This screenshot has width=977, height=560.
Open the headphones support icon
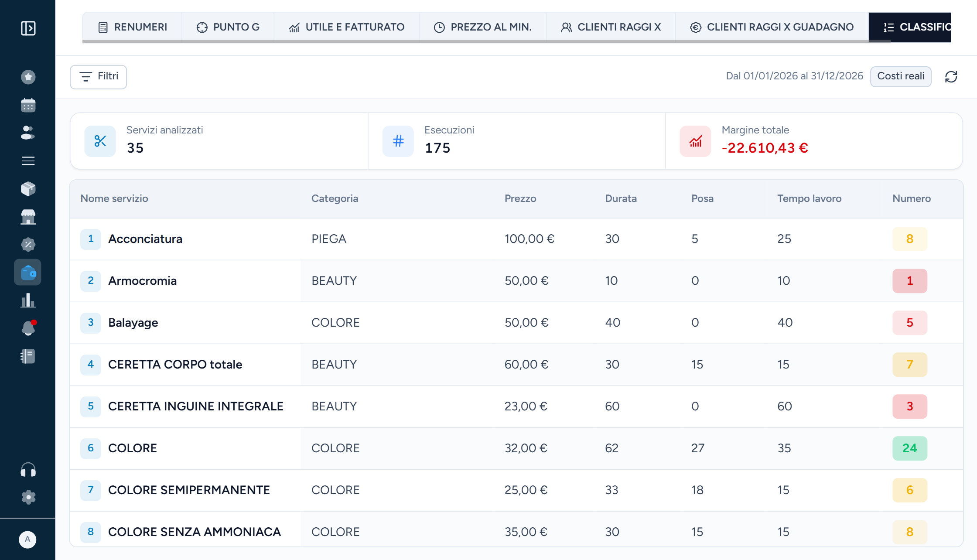pyautogui.click(x=28, y=470)
